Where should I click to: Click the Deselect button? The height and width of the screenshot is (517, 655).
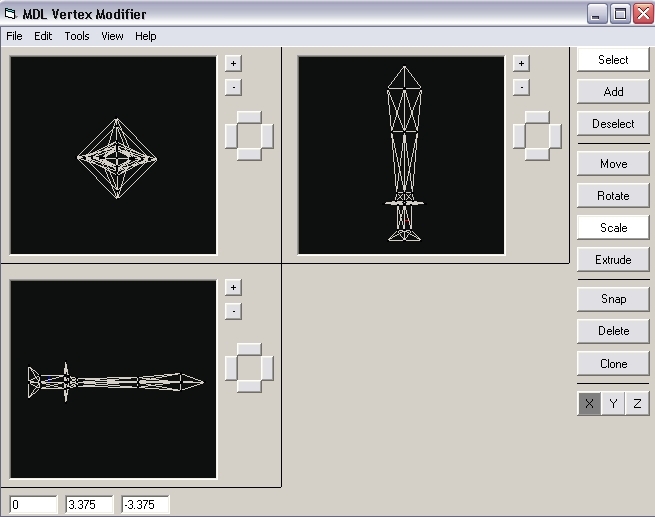point(613,124)
